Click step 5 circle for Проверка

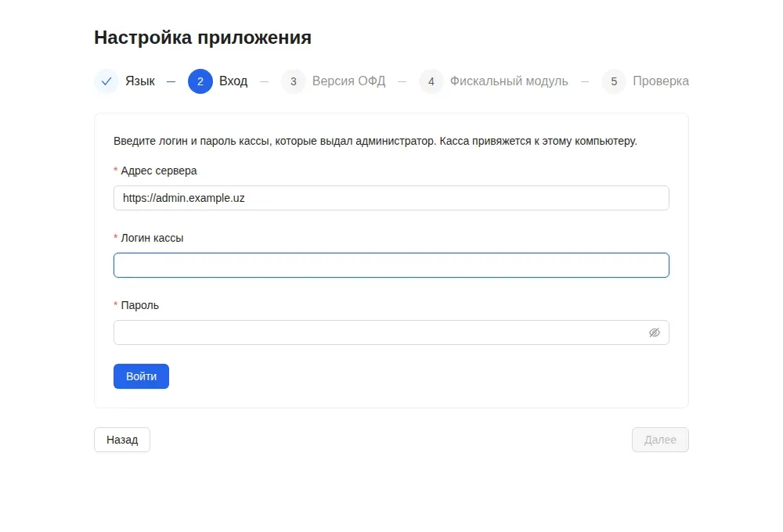click(x=614, y=81)
